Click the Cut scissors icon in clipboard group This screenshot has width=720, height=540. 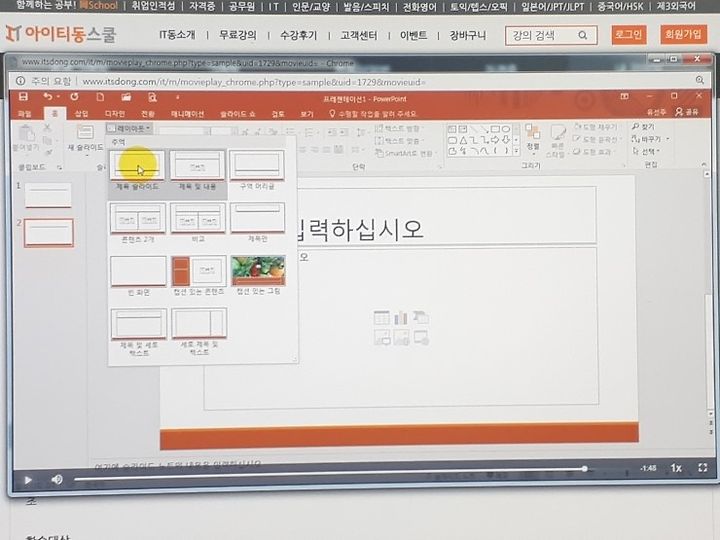[47, 128]
